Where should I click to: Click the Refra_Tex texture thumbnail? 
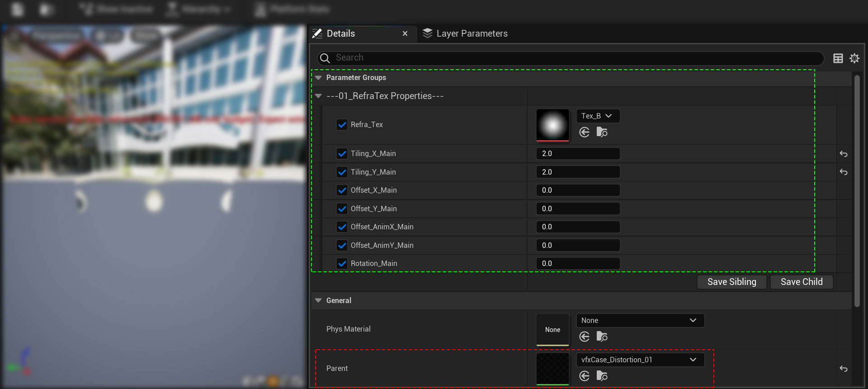pos(552,125)
